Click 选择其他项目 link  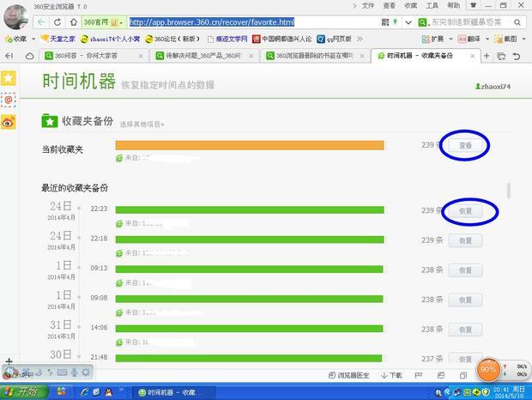pyautogui.click(x=142, y=124)
